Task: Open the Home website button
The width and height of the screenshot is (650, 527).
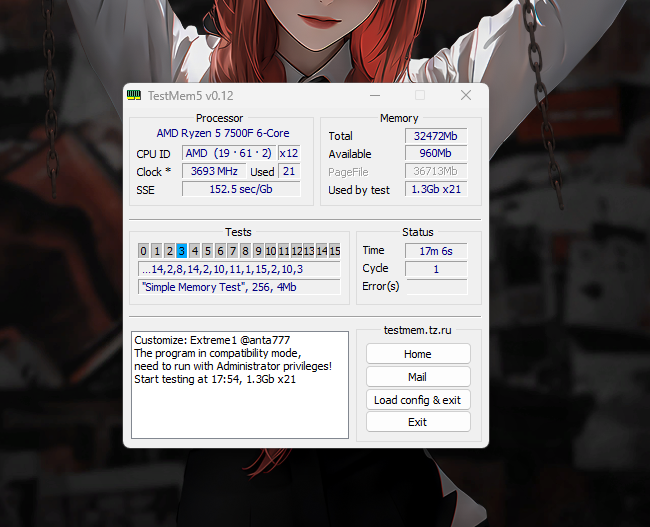Action: (x=418, y=354)
